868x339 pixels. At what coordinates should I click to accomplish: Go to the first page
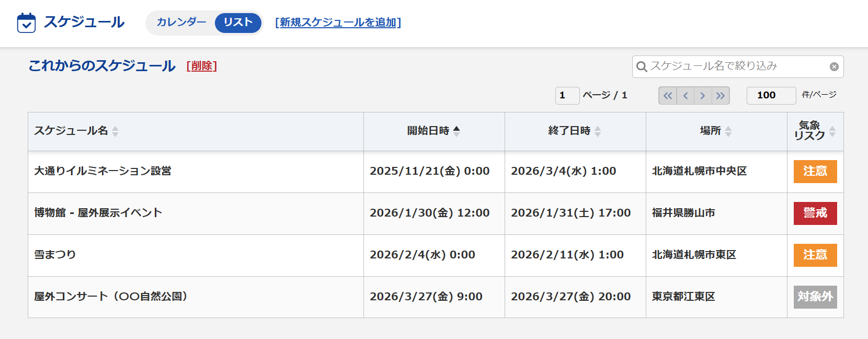(667, 96)
